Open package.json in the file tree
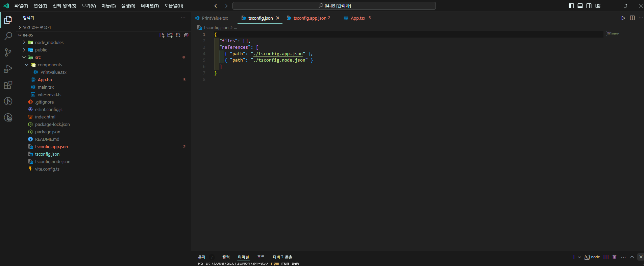The width and height of the screenshot is (644, 266). 48,132
